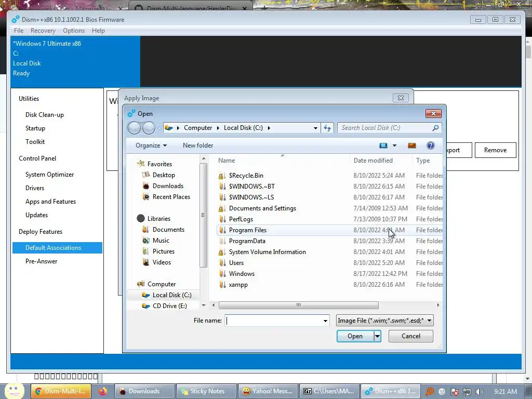Click the New folder button
This screenshot has width=532, height=399.
(x=198, y=145)
